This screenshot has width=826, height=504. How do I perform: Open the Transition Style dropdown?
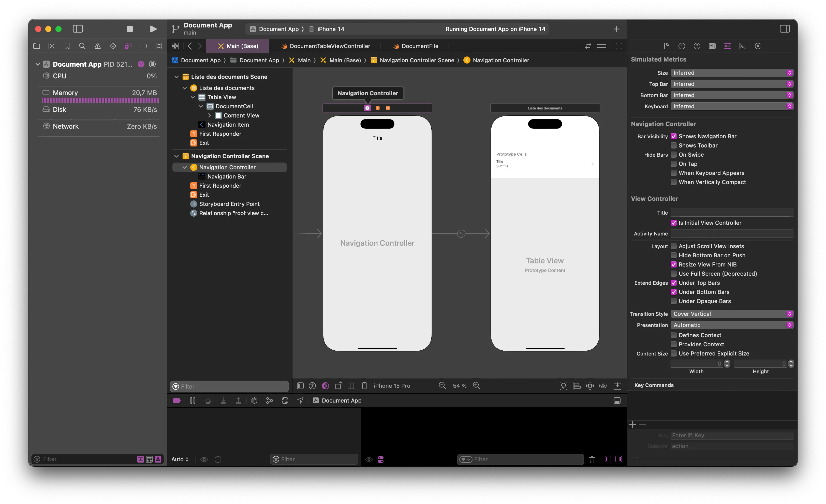pos(731,314)
